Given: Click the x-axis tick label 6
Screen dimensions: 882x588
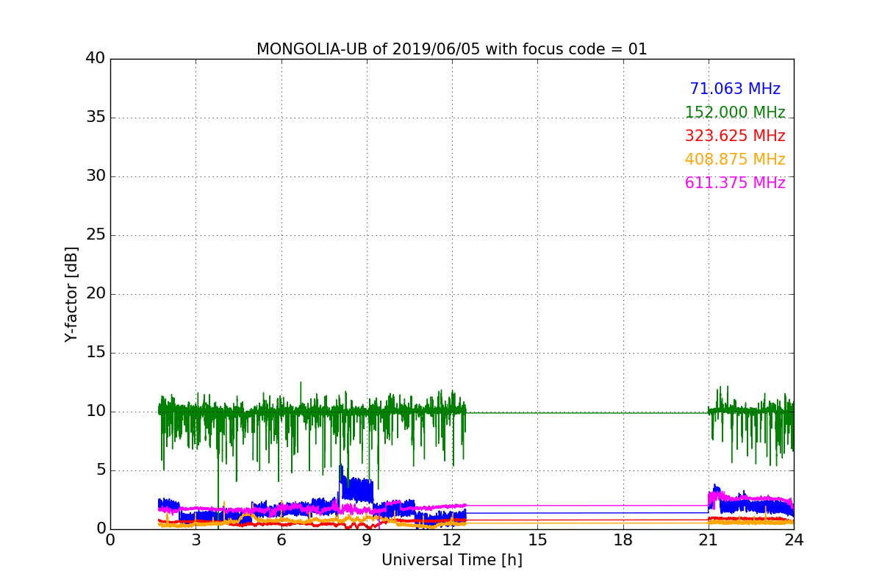Looking at the screenshot, I should pyautogui.click(x=281, y=539).
